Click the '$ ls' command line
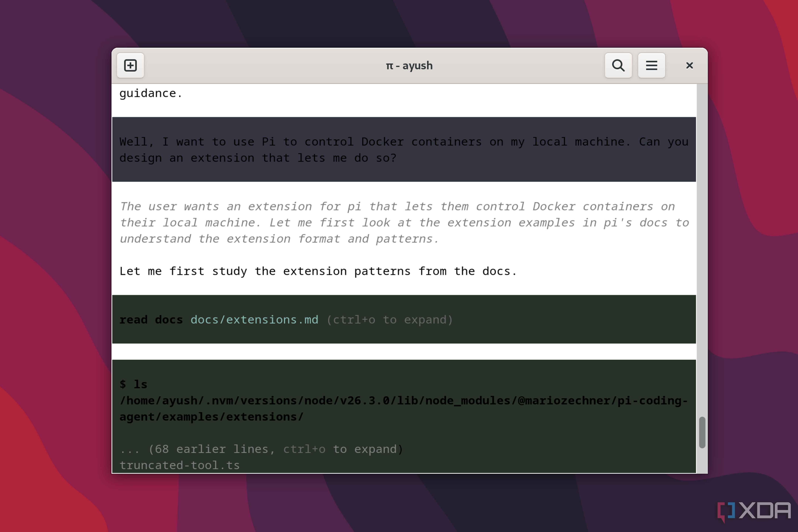 coord(133,384)
